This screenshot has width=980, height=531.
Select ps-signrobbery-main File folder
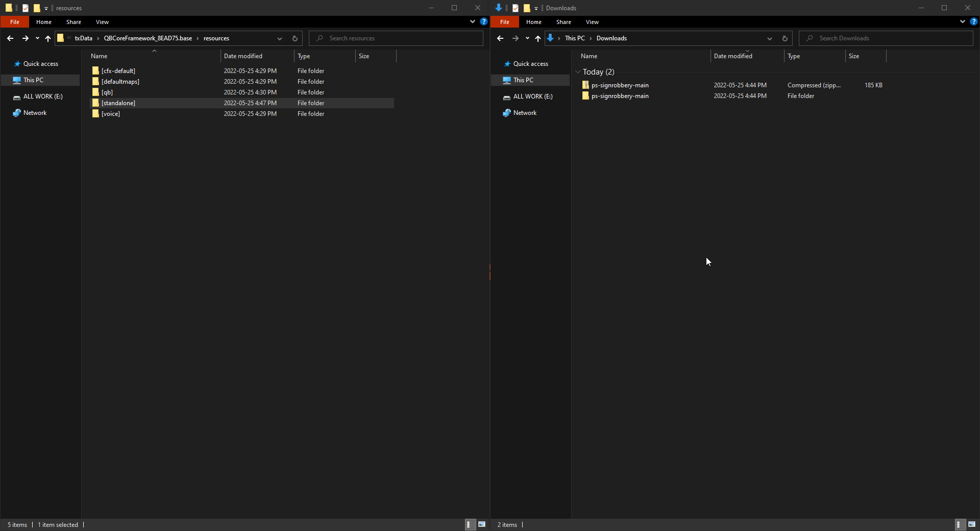(x=732, y=96)
